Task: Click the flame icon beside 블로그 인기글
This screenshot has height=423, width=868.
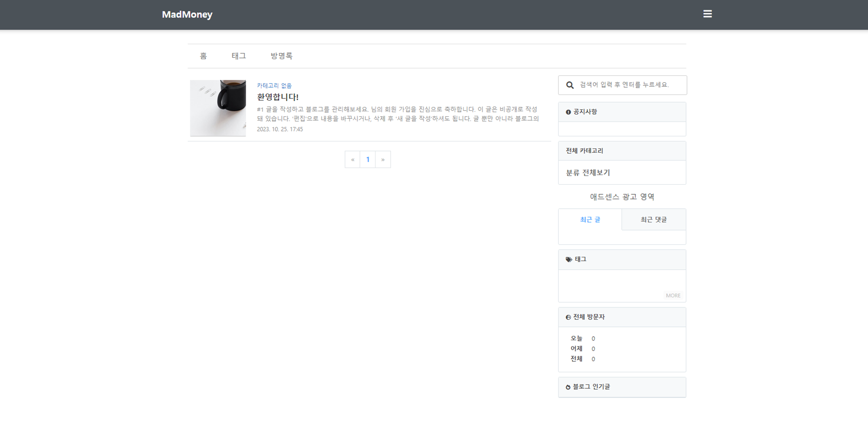Action: coord(568,387)
